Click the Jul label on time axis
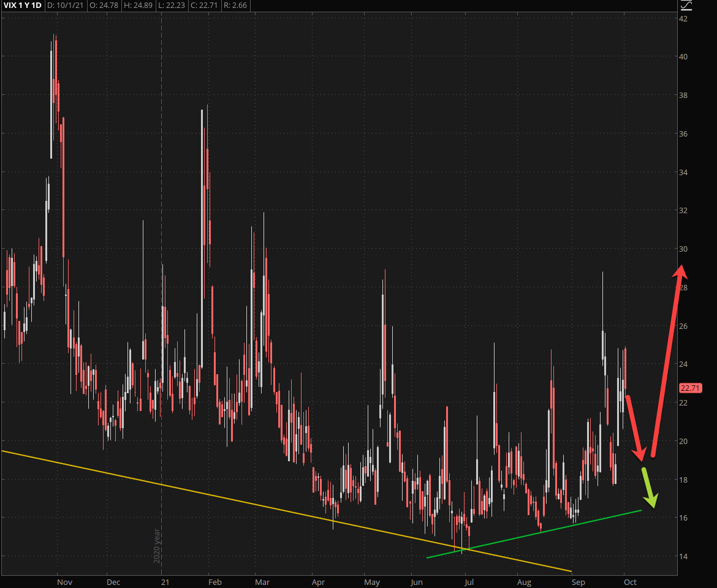The image size is (717, 588). point(468,582)
